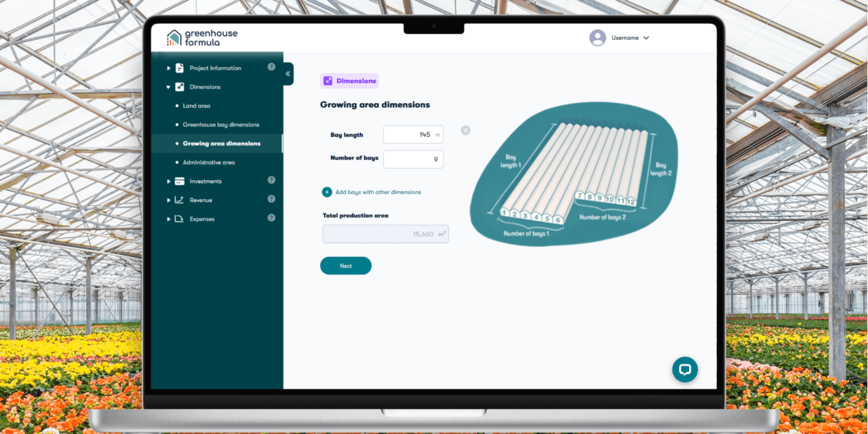This screenshot has height=434, width=868.
Task: Click the user avatar icon
Action: (x=597, y=38)
